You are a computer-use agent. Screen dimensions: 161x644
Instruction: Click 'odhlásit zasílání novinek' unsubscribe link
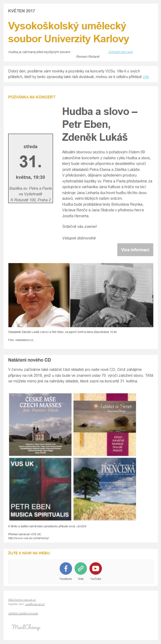pos(23,613)
